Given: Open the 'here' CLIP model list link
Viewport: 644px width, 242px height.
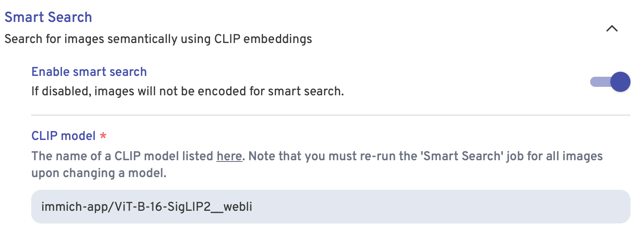Looking at the screenshot, I should [229, 156].
